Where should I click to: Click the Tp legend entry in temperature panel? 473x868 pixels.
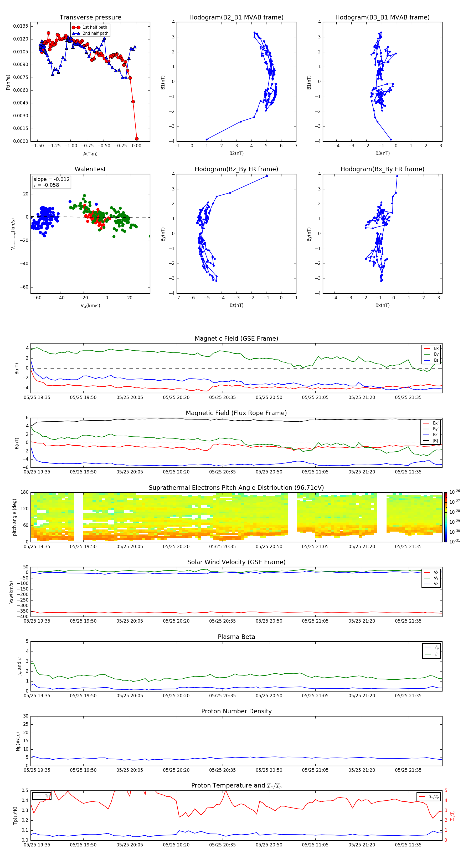(x=42, y=796)
